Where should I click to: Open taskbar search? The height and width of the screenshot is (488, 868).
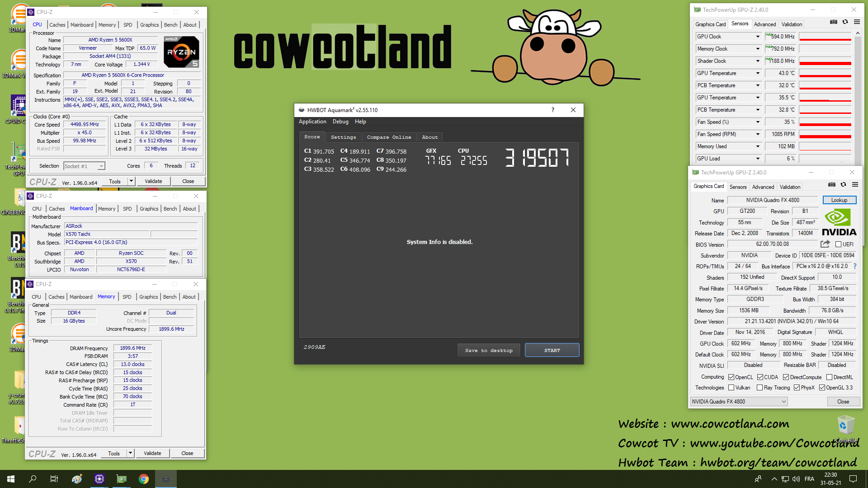33,479
